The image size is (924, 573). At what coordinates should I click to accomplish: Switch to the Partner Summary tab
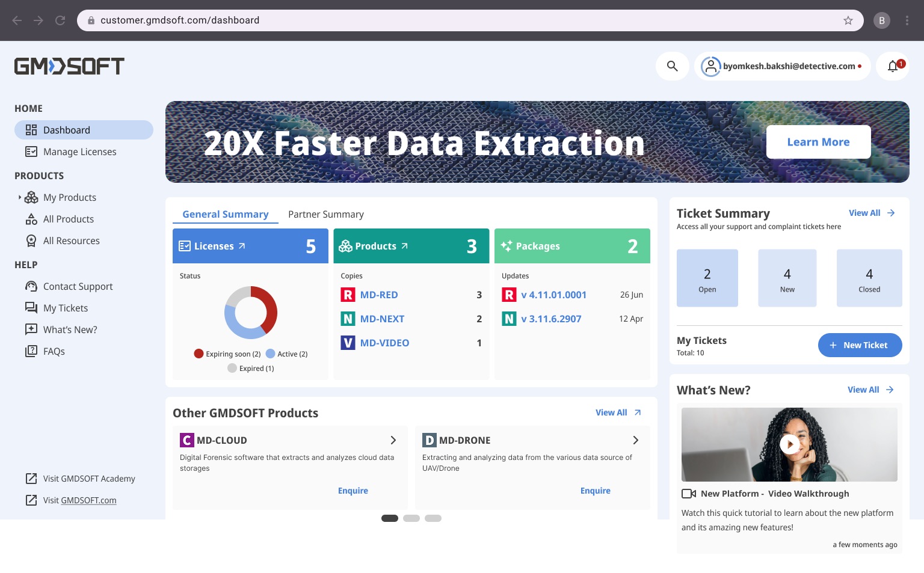pyautogui.click(x=326, y=214)
